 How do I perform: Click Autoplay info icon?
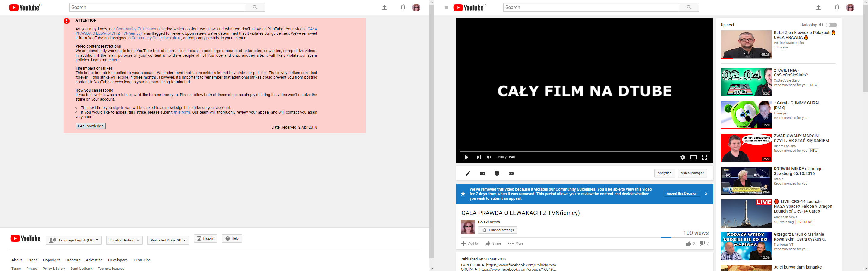821,25
